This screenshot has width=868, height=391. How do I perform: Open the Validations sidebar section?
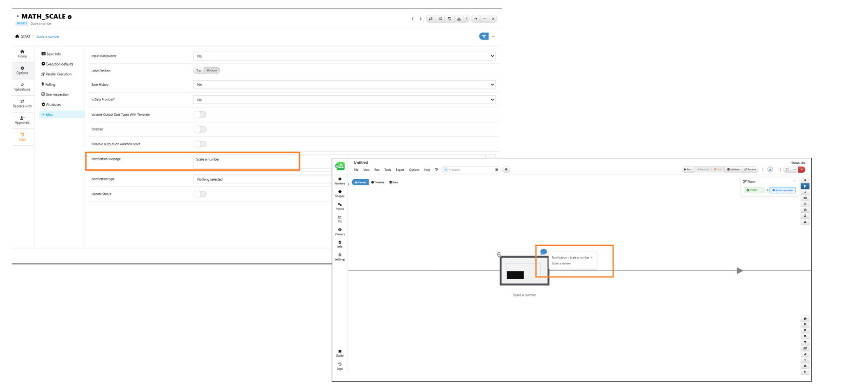(x=22, y=87)
